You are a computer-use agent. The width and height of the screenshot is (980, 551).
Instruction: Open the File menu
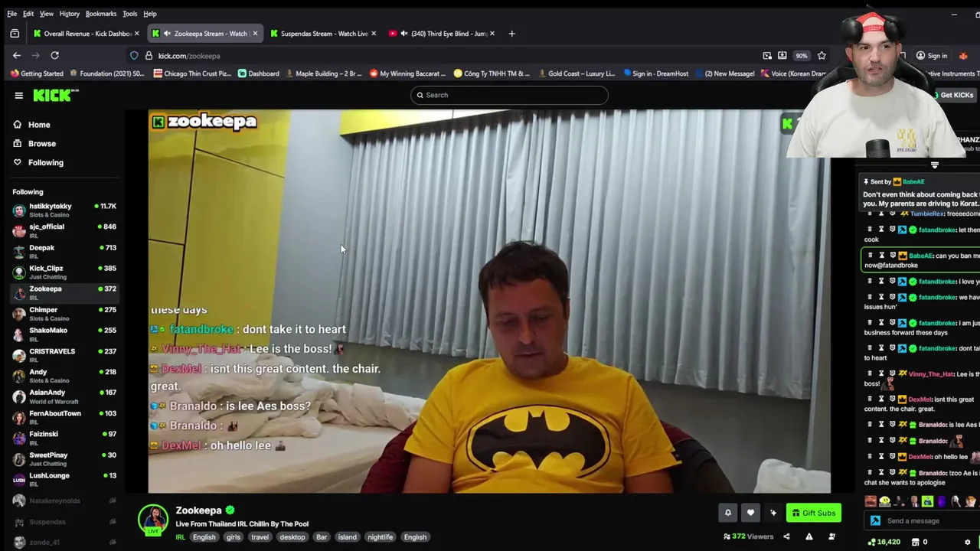pos(11,14)
